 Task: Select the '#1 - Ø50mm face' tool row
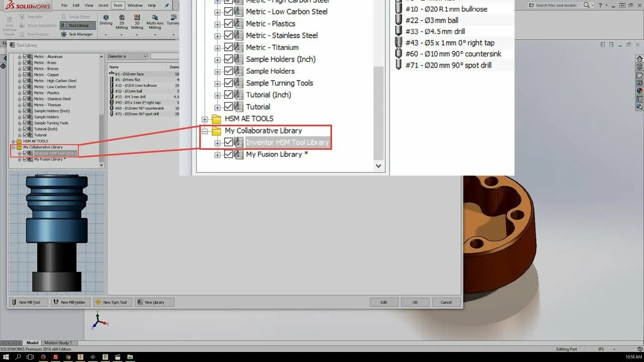144,74
